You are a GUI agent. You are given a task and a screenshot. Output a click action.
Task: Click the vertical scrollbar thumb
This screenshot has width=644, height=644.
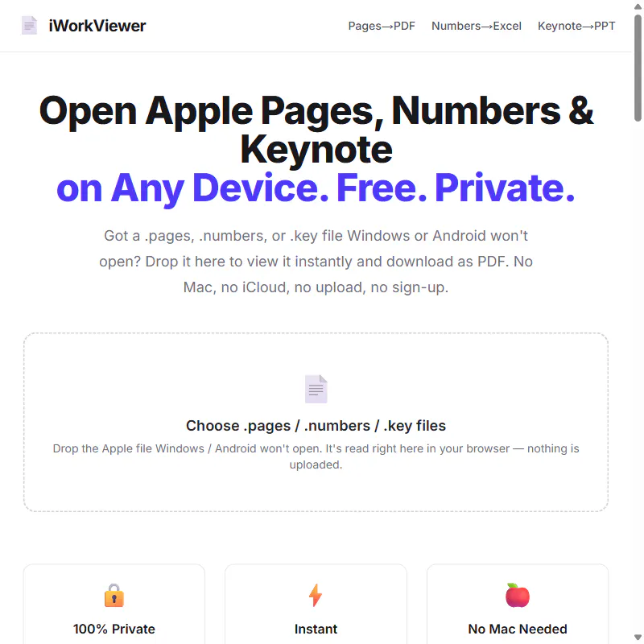[638, 68]
